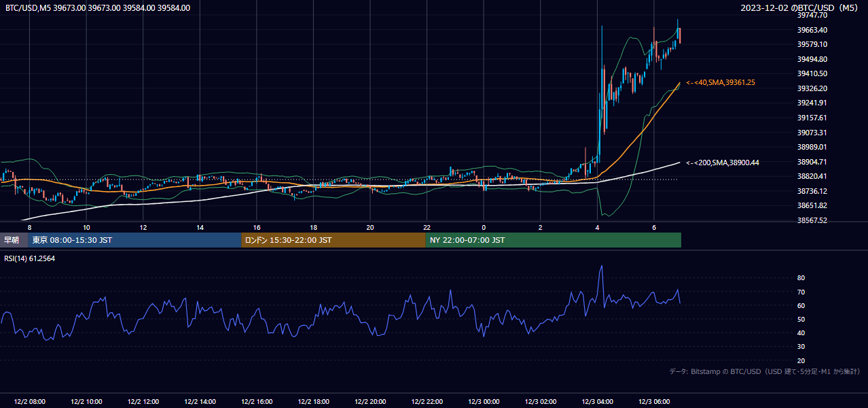
Task: Click price axis value 39241.91
Action: [x=812, y=103]
